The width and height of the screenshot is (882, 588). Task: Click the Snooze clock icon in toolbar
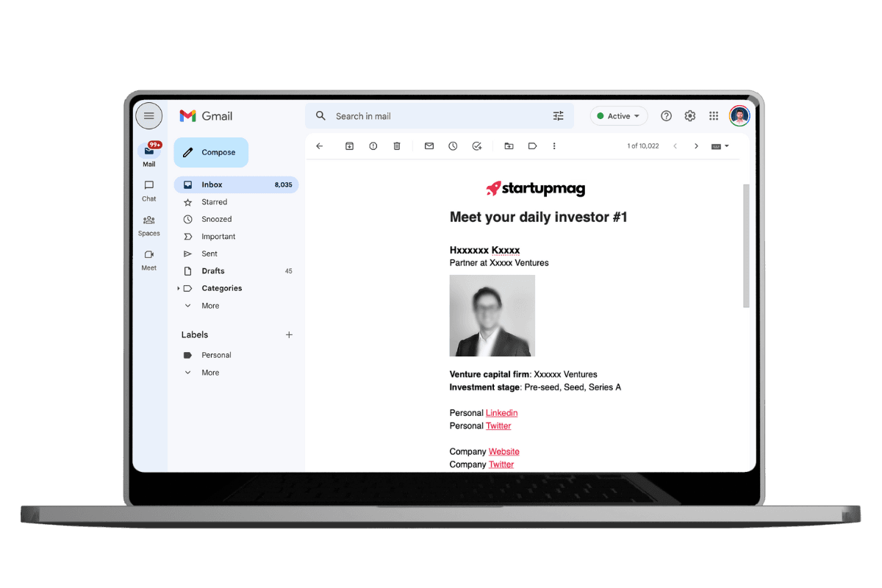click(453, 146)
